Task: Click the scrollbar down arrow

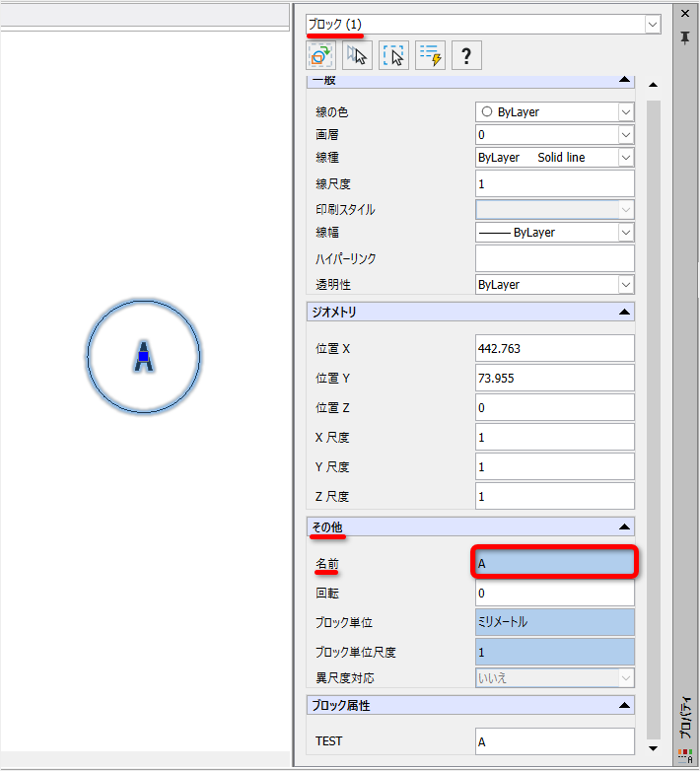Action: pos(654,749)
